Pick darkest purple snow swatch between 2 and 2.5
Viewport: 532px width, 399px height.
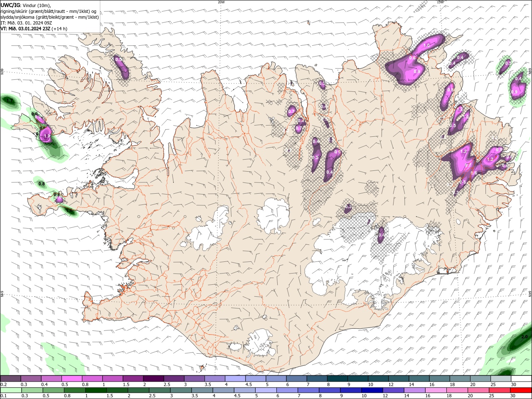tap(154, 379)
